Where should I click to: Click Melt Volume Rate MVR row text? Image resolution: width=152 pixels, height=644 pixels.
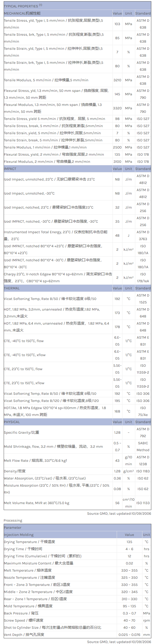pyautogui.click(x=37, y=503)
